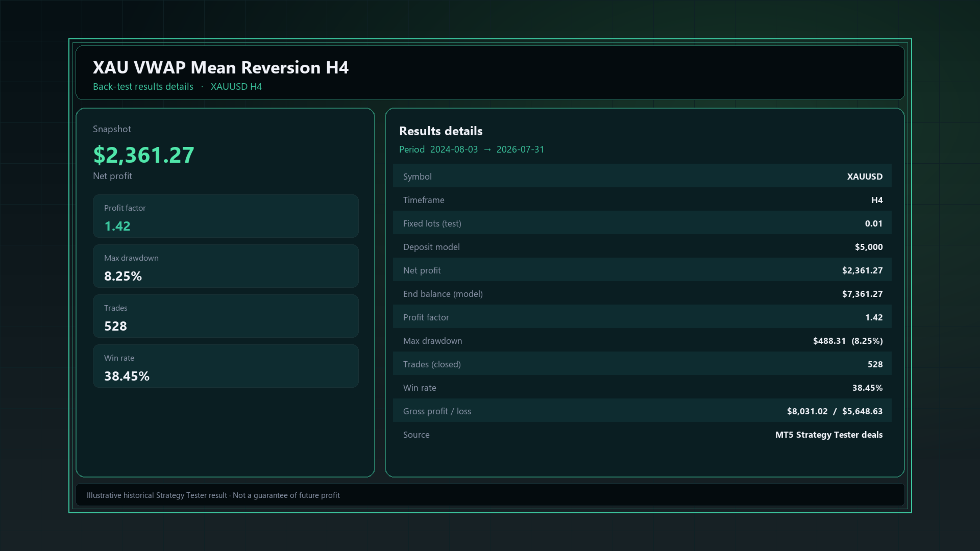Click the Gross profit / loss values
Screen dimensions: 980x551
coord(835,411)
